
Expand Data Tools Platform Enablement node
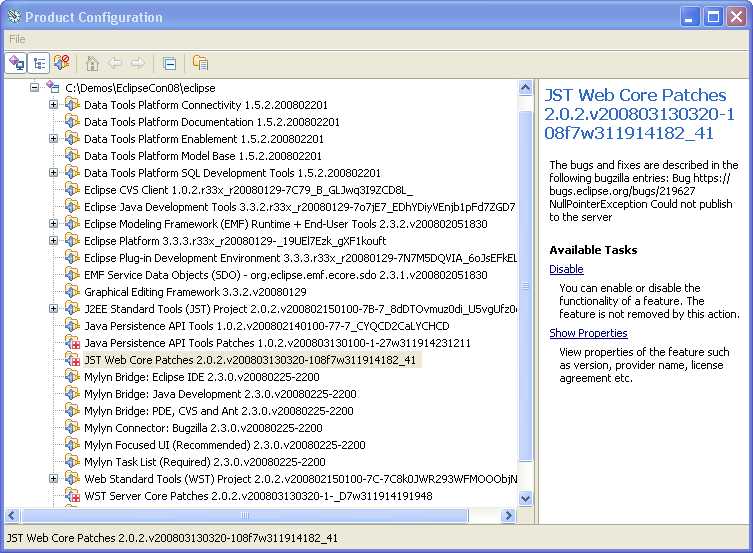(54, 139)
